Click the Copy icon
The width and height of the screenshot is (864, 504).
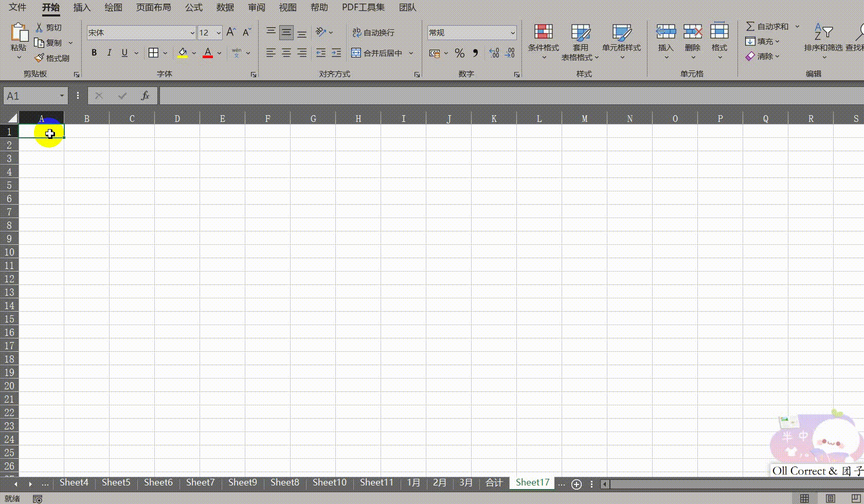tap(39, 43)
